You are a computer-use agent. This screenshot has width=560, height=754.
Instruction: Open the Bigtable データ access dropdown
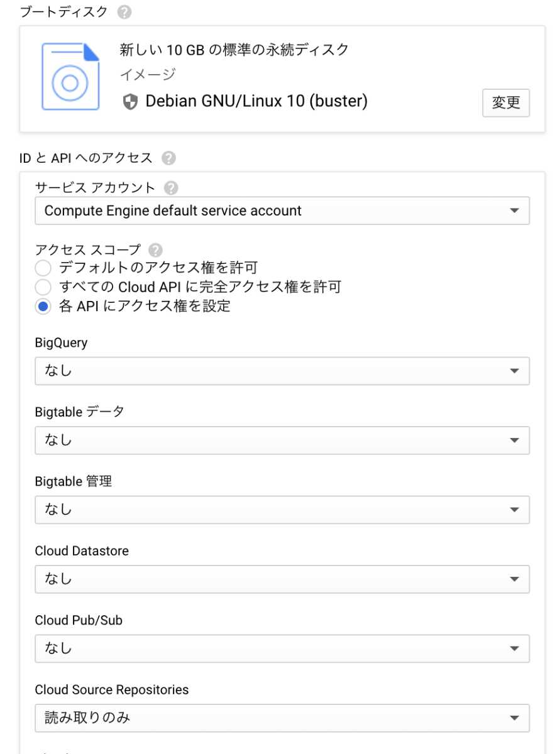(x=282, y=440)
